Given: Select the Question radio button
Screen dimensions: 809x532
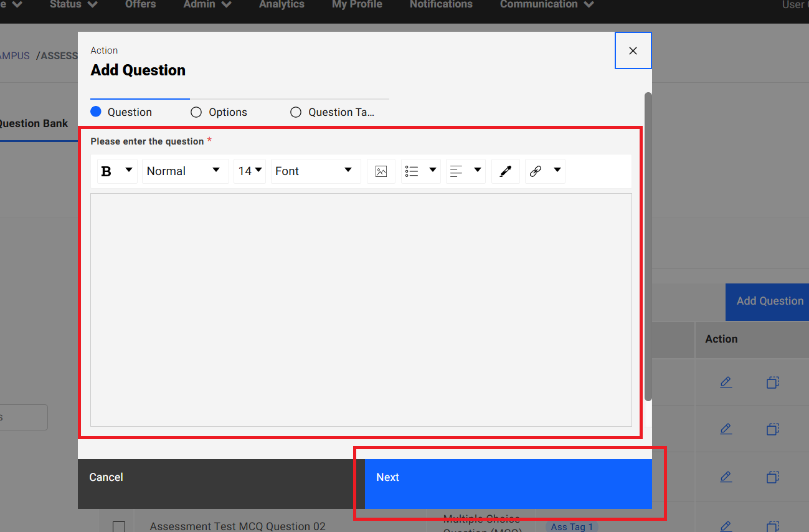Looking at the screenshot, I should tap(97, 112).
